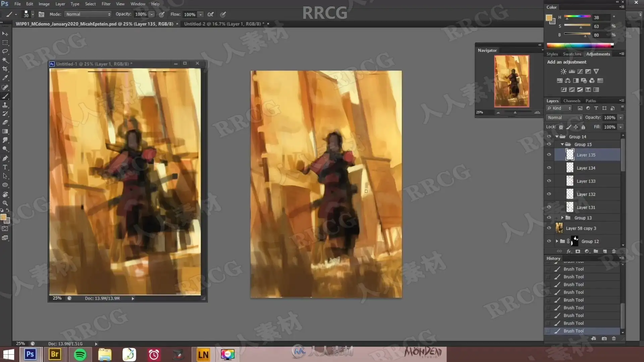This screenshot has width=644, height=362.
Task: Create a new layer from Layers panel footer
Action: coord(605,251)
